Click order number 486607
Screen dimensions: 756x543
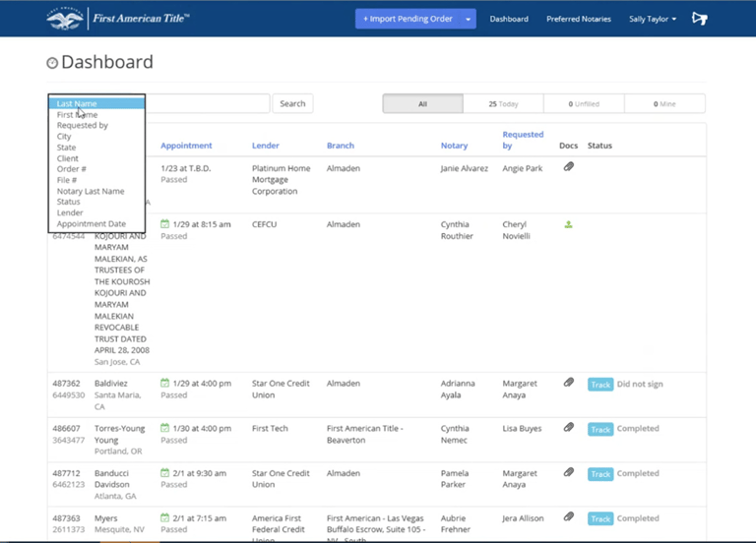[66, 428]
